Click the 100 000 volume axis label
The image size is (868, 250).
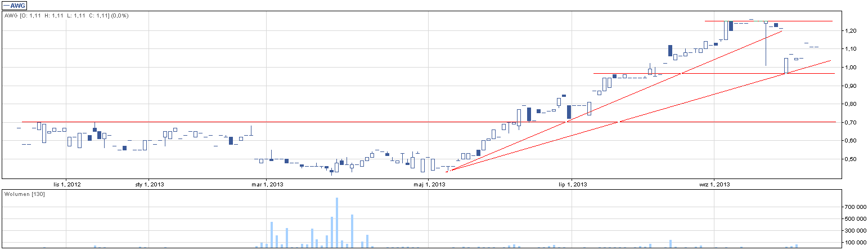point(856,243)
